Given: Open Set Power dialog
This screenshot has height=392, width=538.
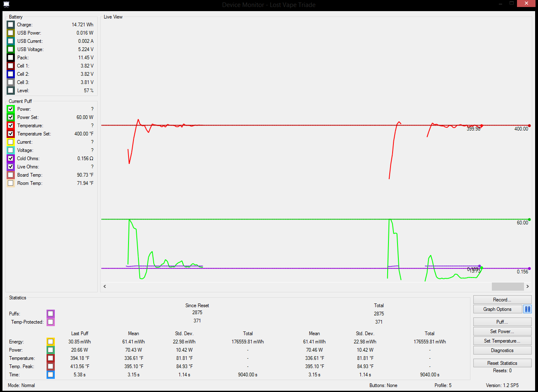Looking at the screenshot, I should coord(502,331).
